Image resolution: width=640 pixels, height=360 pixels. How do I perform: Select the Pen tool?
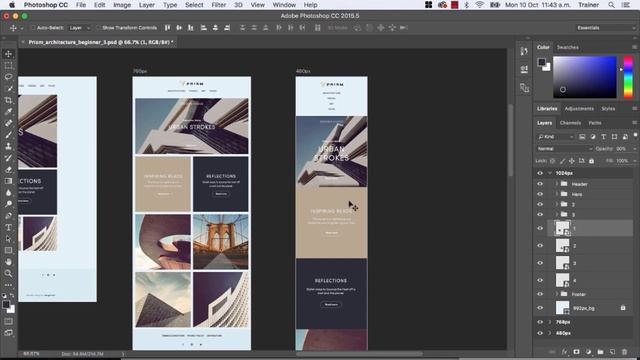tap(8, 216)
